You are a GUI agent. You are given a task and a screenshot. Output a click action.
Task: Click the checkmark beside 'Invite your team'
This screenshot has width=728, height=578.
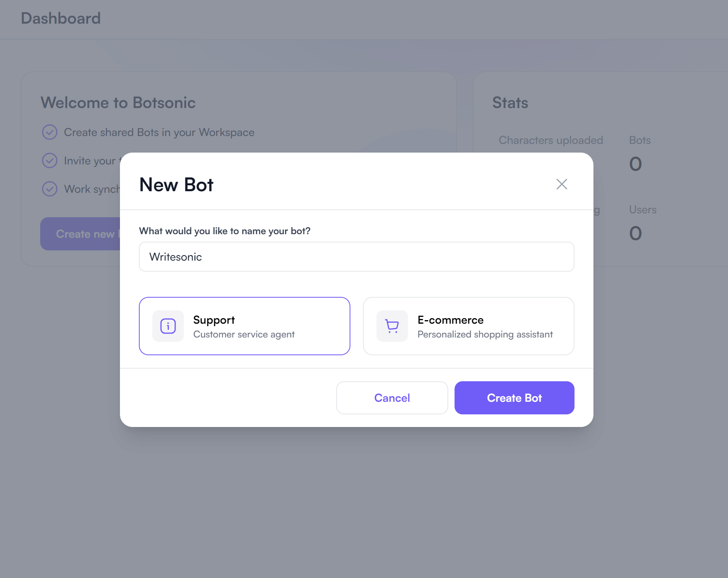click(49, 160)
